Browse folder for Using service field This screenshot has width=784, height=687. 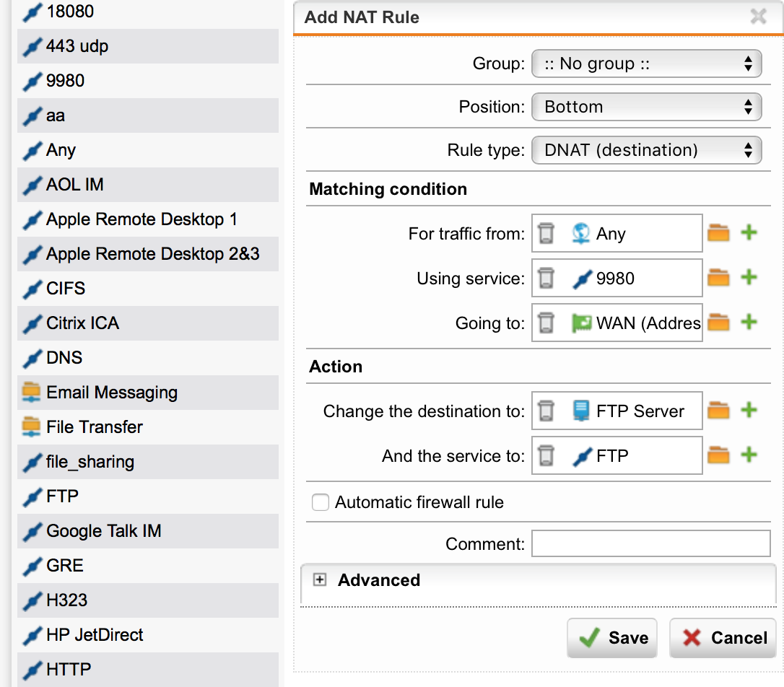pyautogui.click(x=718, y=277)
